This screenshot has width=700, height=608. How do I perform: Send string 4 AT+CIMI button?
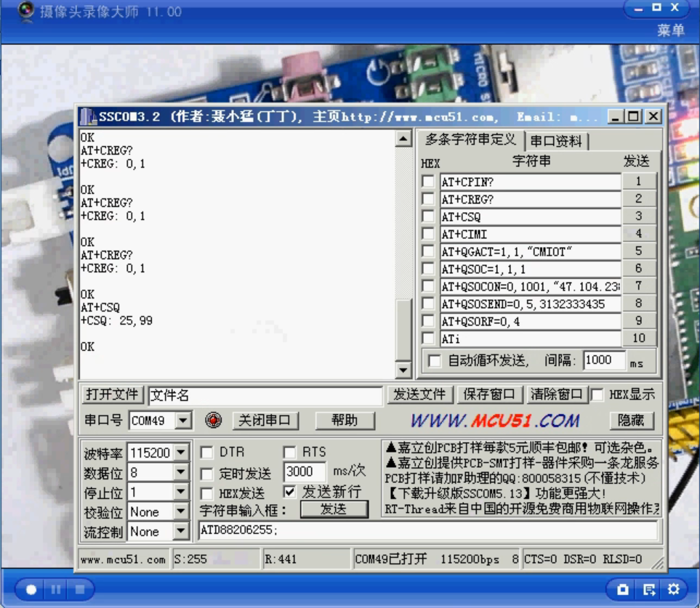click(639, 234)
